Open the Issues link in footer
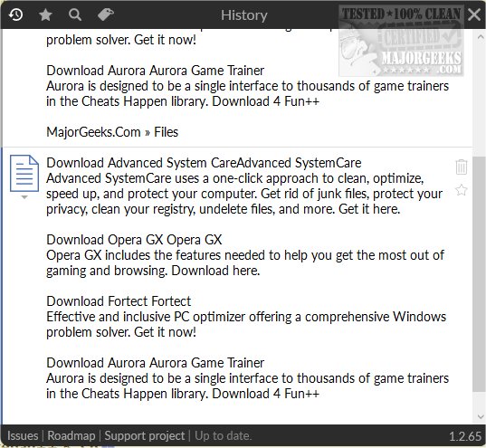Image resolution: width=486 pixels, height=448 pixels. (x=23, y=435)
